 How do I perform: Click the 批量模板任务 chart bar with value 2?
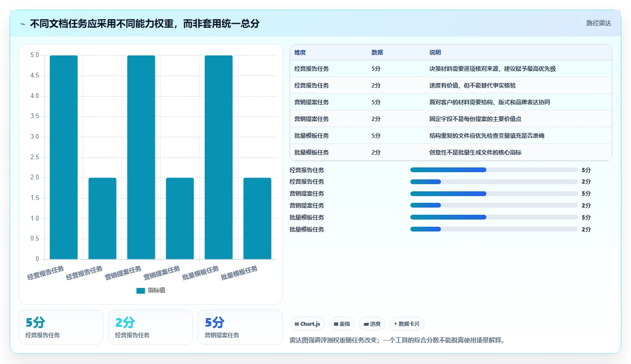[x=258, y=219]
